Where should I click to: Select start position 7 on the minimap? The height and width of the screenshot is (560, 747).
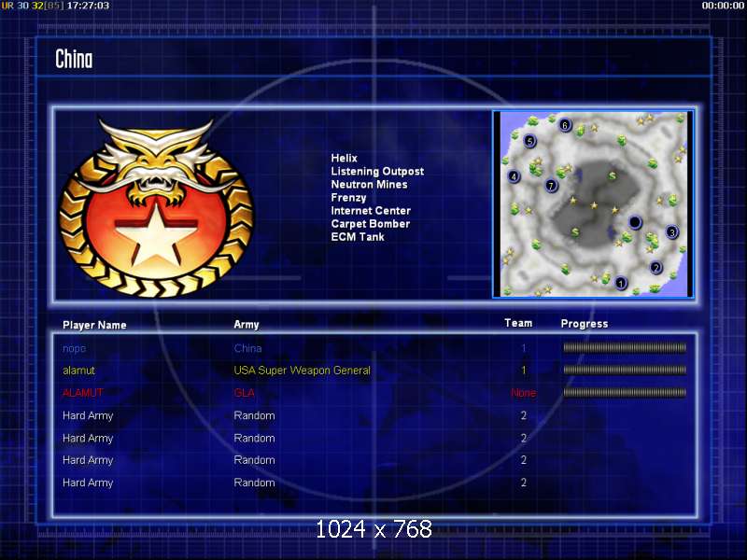coord(551,185)
